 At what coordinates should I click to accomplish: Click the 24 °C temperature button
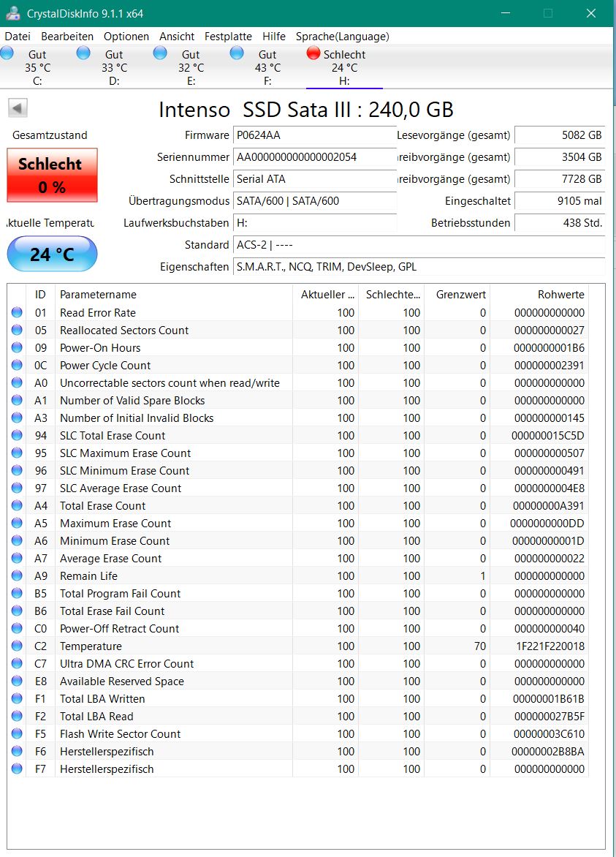coord(53,254)
